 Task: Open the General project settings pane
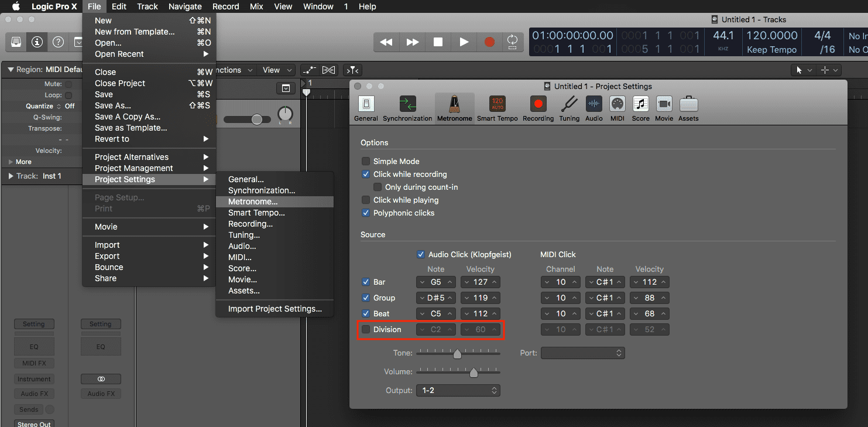coord(366,108)
